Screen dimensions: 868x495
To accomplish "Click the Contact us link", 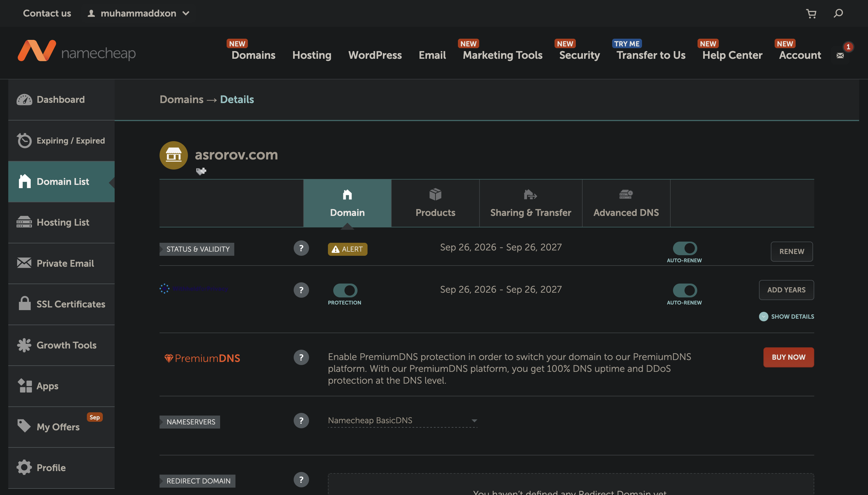I will (x=47, y=13).
